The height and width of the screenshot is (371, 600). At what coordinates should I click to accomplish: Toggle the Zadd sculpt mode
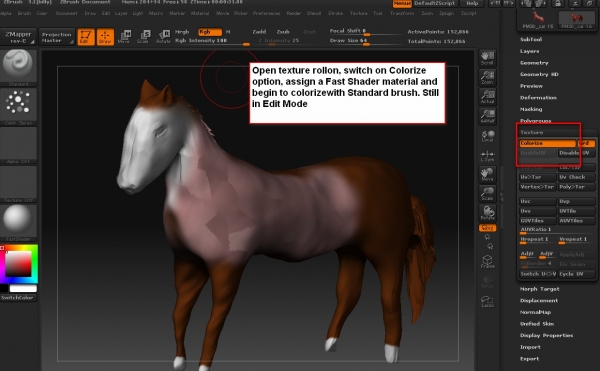(x=259, y=32)
